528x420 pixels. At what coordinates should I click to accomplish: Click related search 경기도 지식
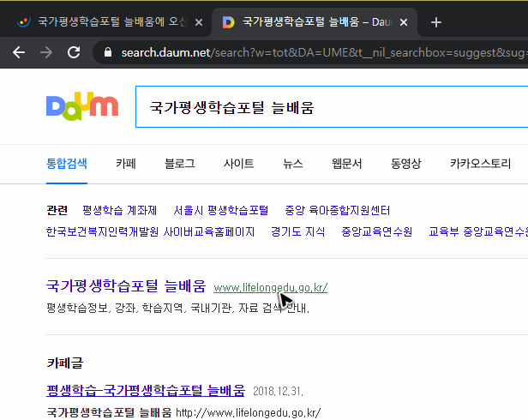(x=297, y=231)
